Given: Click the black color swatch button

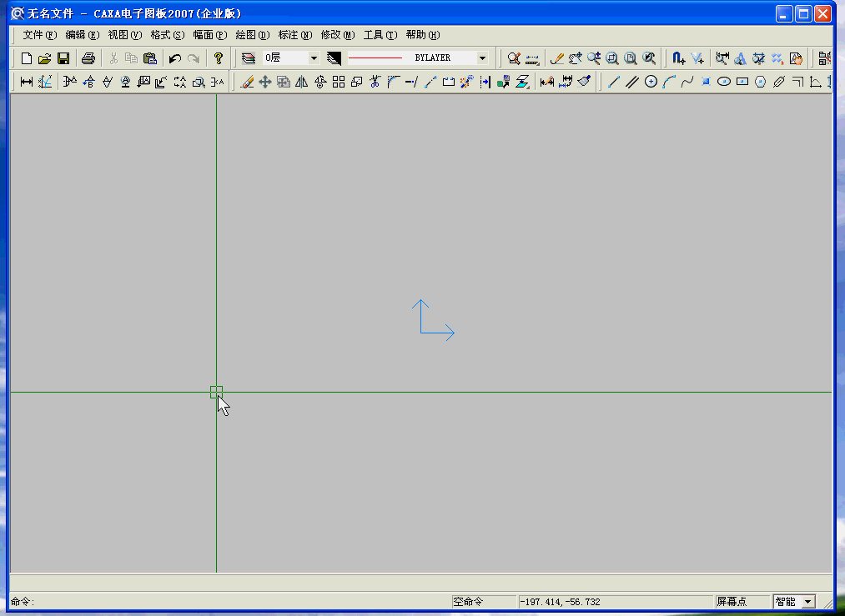Looking at the screenshot, I should (x=334, y=58).
